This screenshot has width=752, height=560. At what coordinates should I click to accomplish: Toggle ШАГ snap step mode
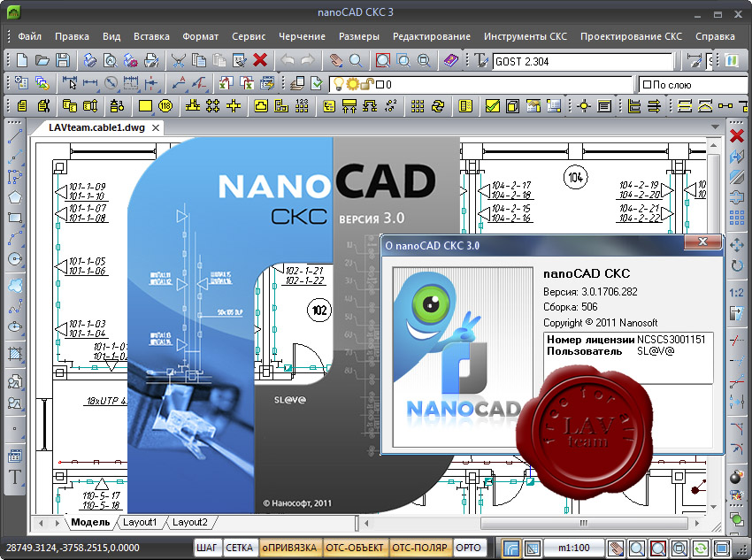[x=207, y=548]
